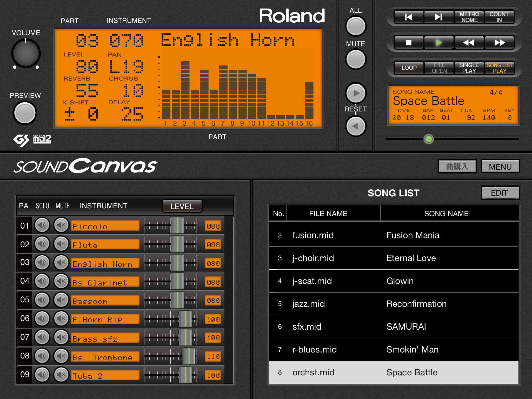This screenshot has width=532, height=399.
Task: Click the song position slider handle
Action: tap(429, 139)
